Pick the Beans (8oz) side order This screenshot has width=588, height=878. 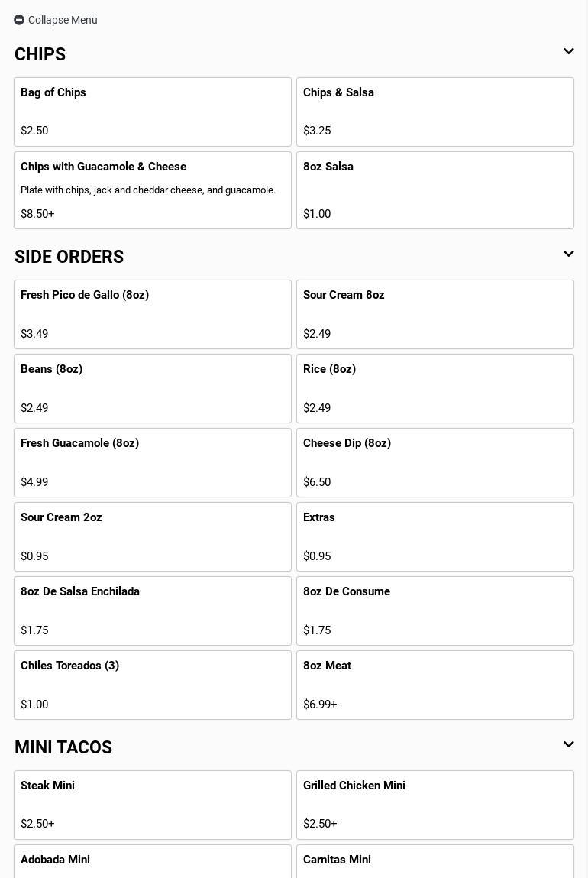pyautogui.click(x=153, y=388)
